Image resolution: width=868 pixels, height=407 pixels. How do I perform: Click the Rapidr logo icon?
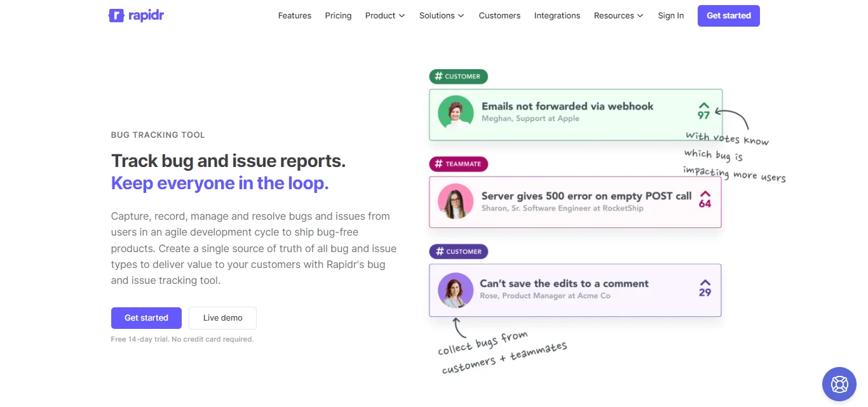116,15
